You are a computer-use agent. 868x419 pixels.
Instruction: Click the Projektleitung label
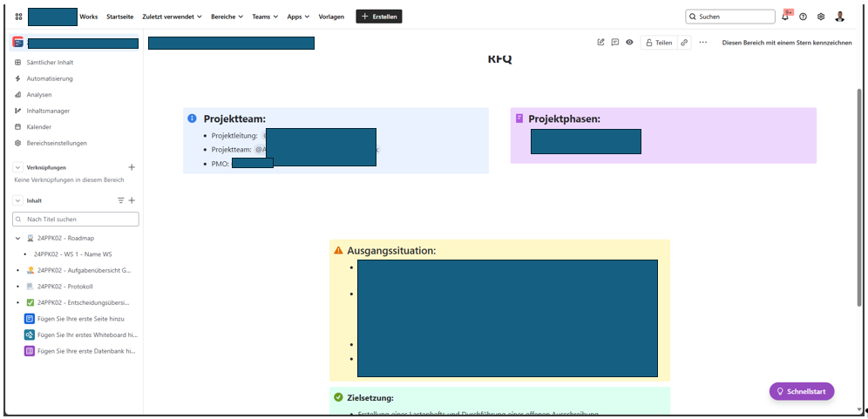[x=234, y=135]
